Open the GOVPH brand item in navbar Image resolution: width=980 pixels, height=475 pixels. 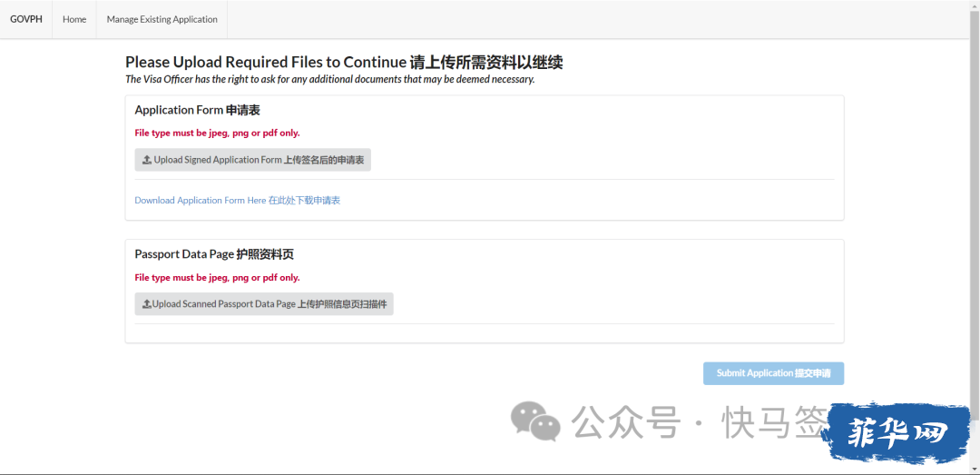click(x=26, y=19)
